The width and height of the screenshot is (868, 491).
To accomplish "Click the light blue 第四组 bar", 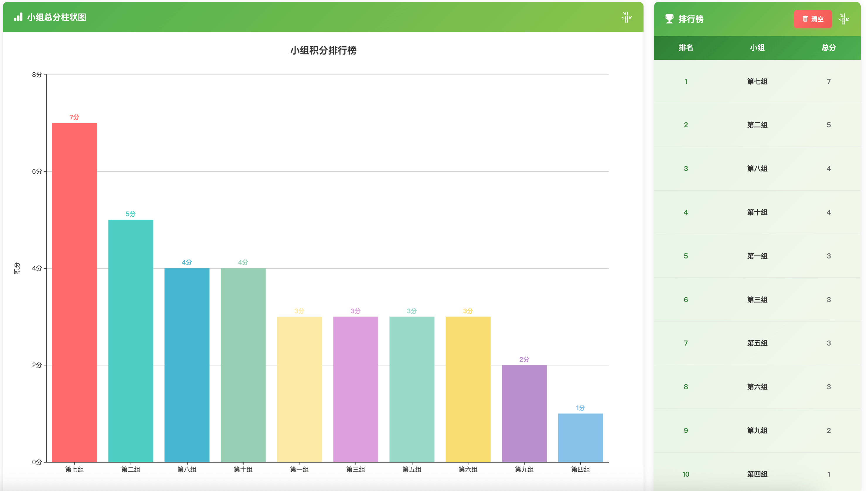I will coord(580,437).
